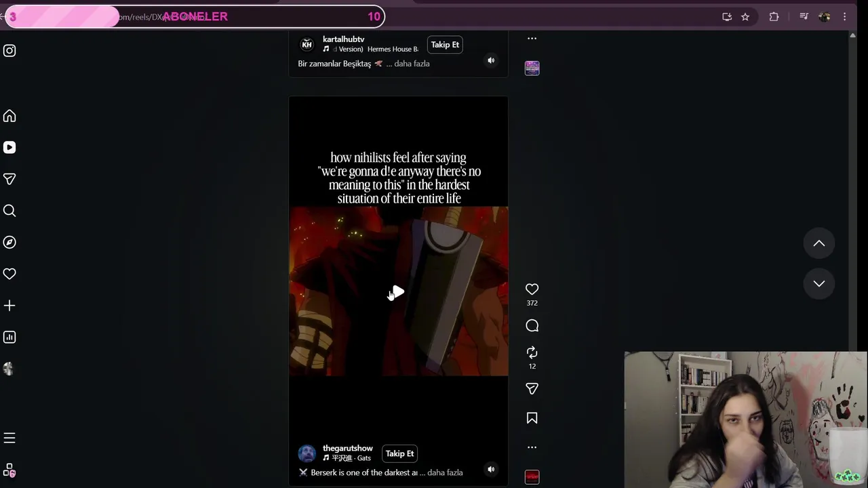Image resolution: width=868 pixels, height=488 pixels.
Task: Follow thegarutshow with Takip Et
Action: 399,453
